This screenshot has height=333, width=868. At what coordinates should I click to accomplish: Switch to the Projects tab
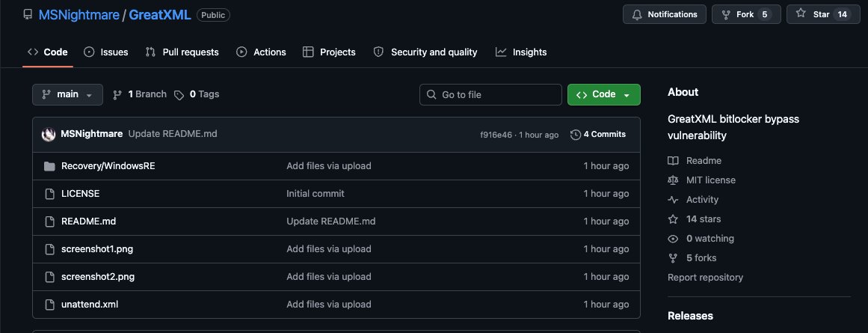[x=330, y=52]
